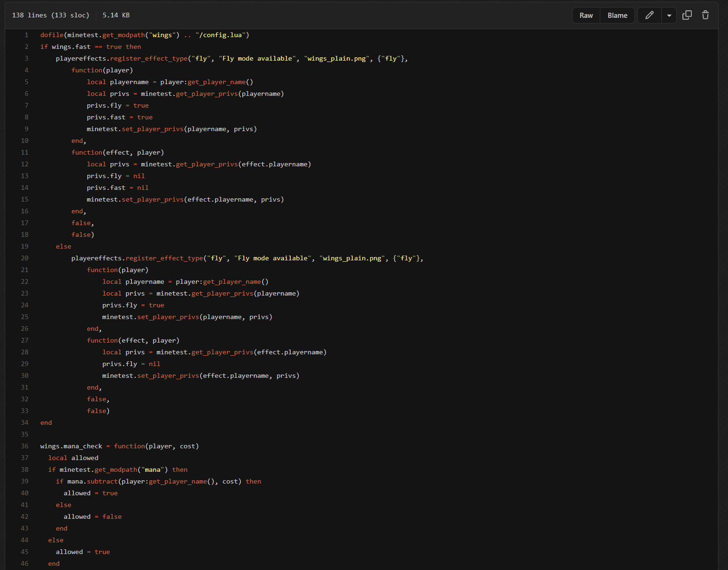Click line number 11
This screenshot has width=728, height=570.
25,153
